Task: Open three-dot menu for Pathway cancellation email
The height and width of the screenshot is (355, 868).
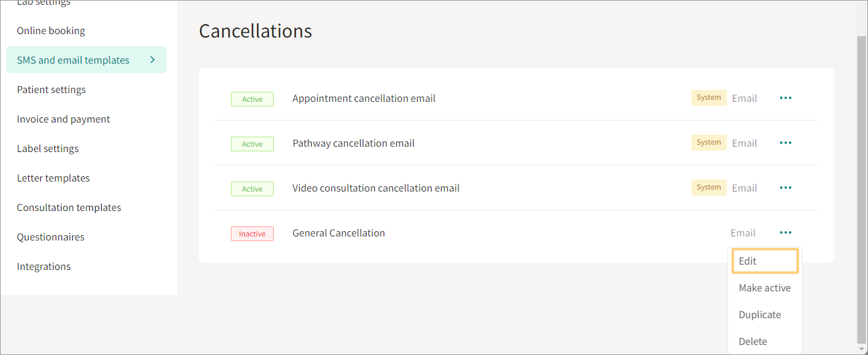Action: coord(786,143)
